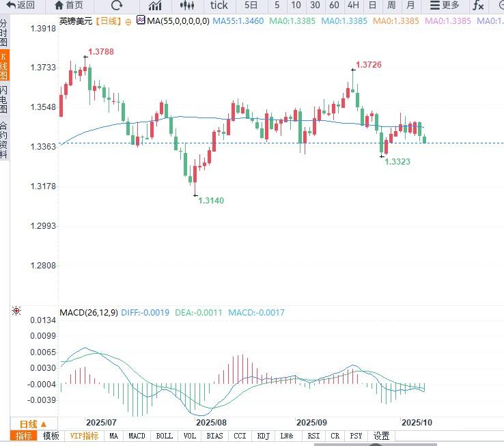
Task: Open the bar chart icon in toolbar
Action: [156, 5]
